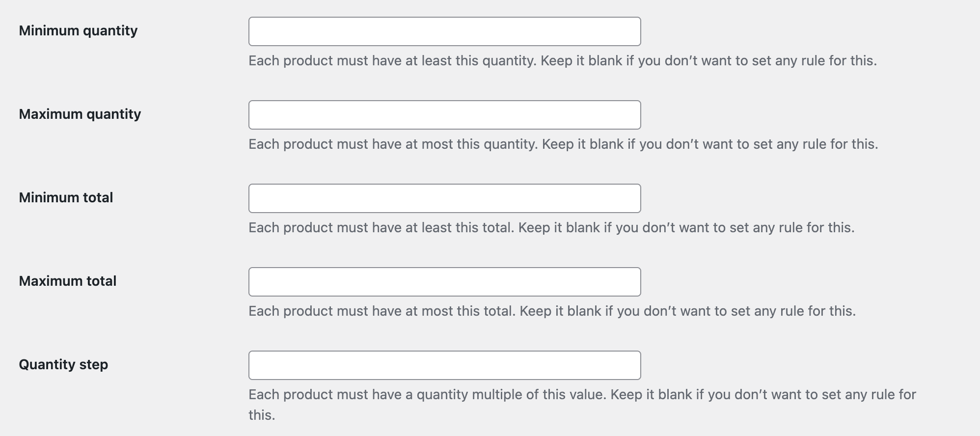The height and width of the screenshot is (436, 980).
Task: Click the Minimum quantity input field
Action: pyautogui.click(x=444, y=31)
